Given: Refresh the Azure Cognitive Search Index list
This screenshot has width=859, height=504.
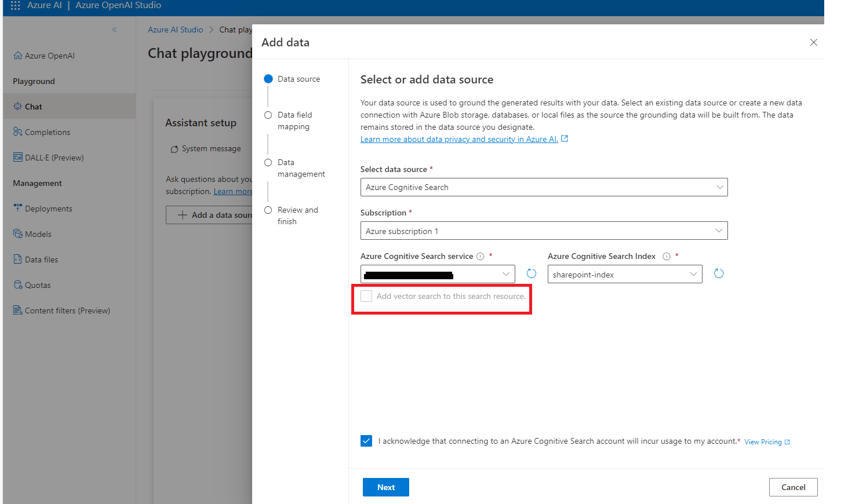Looking at the screenshot, I should pos(719,273).
